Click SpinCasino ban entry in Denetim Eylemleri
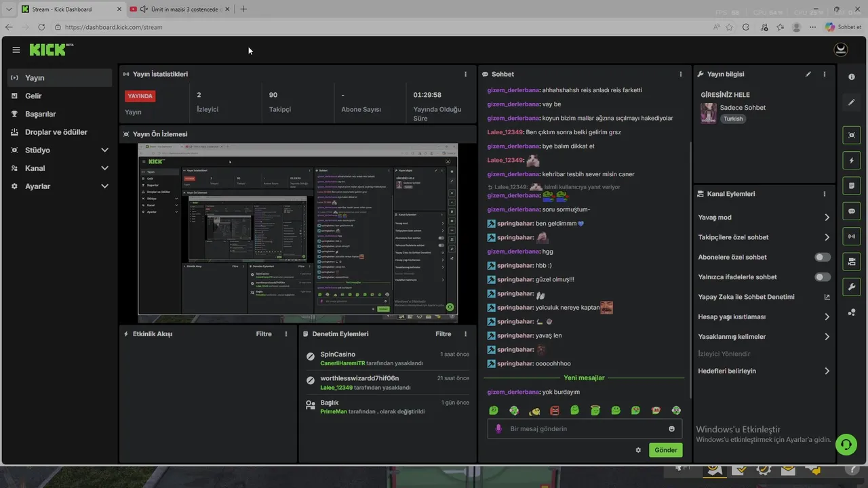The image size is (868, 488). click(388, 359)
